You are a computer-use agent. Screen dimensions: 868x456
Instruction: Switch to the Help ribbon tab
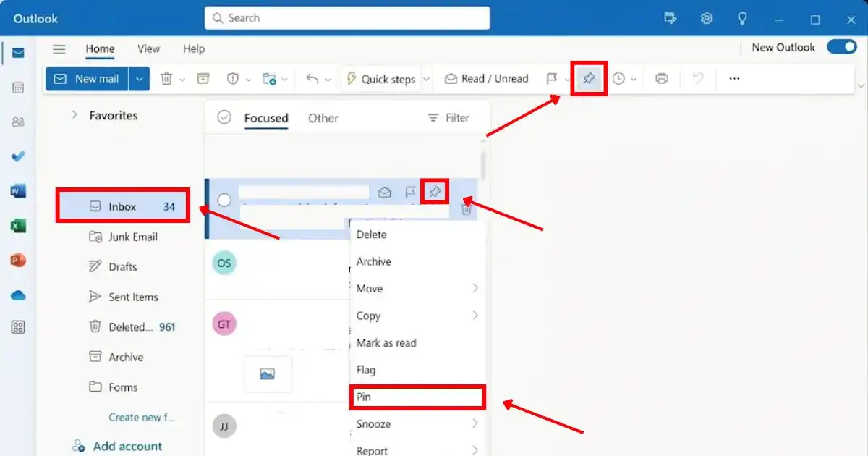click(194, 48)
